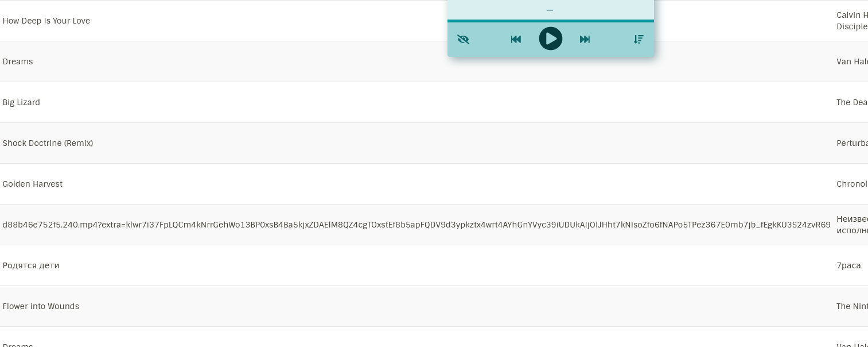This screenshot has height=347, width=868.
Task: Choose the song "Golden Harvest"
Action: [x=33, y=184]
